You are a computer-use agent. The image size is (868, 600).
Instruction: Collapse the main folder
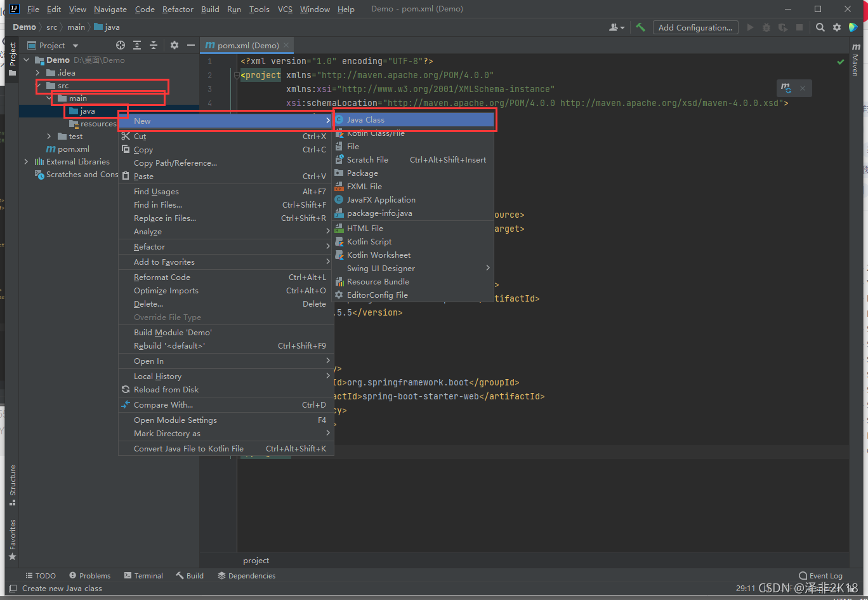click(x=49, y=98)
